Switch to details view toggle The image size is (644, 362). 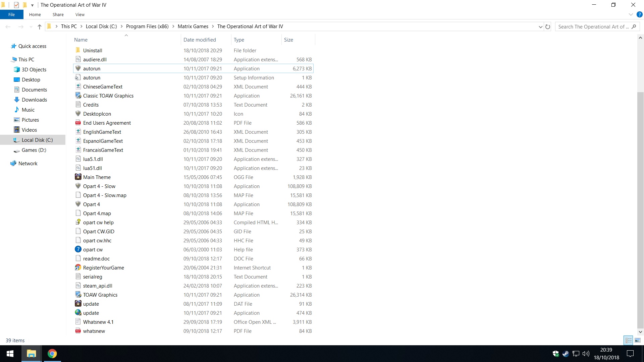[x=629, y=340]
